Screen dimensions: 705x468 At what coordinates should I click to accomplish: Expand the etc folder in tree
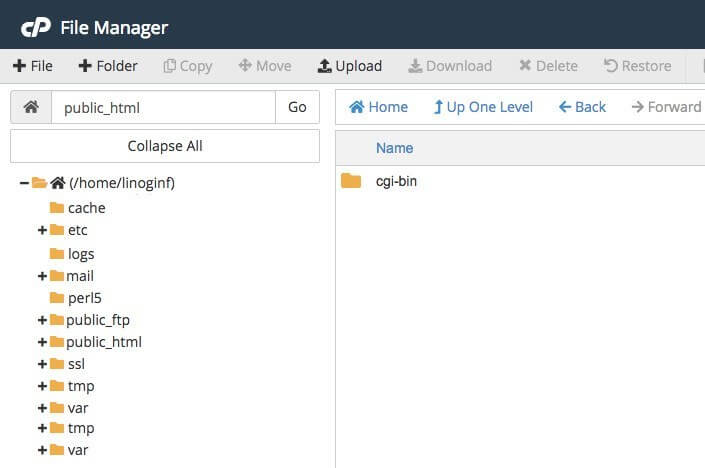click(x=42, y=230)
